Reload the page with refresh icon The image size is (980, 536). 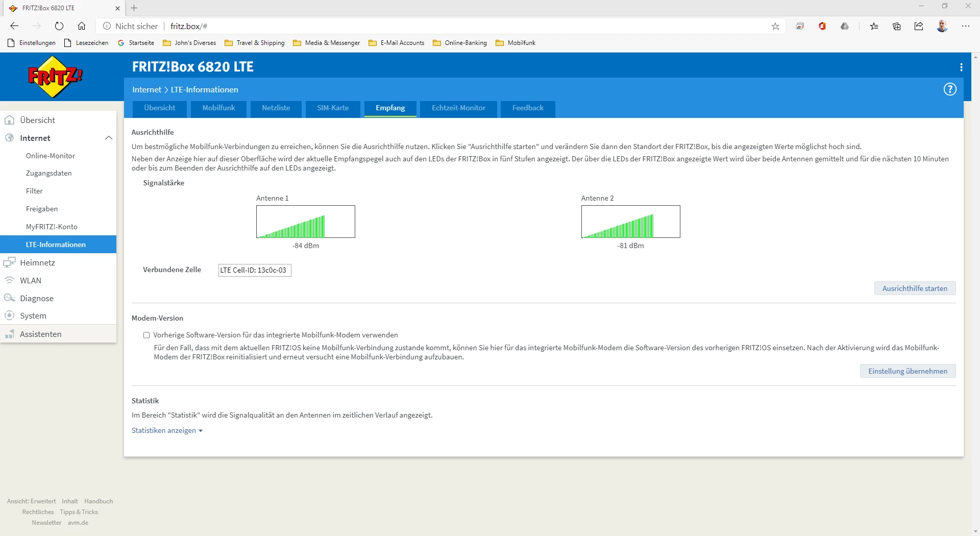coord(59,26)
